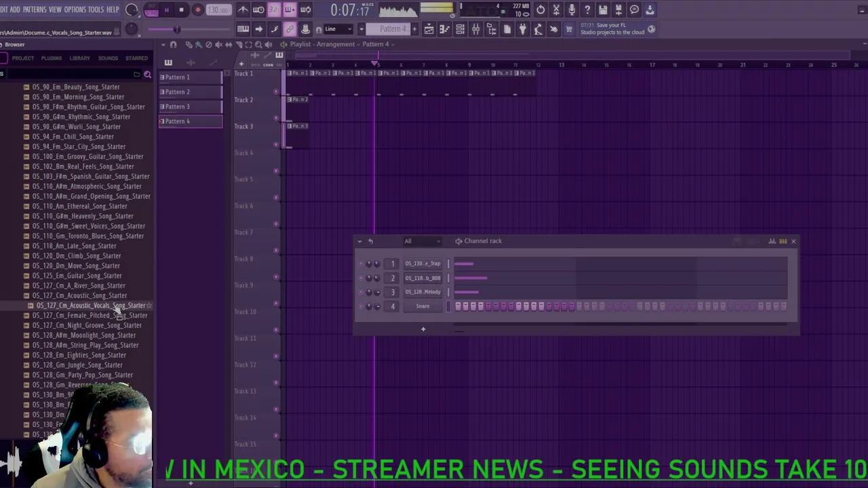Open the All channel filter dropdown
Viewport: 868px width, 488px height.
pos(422,241)
